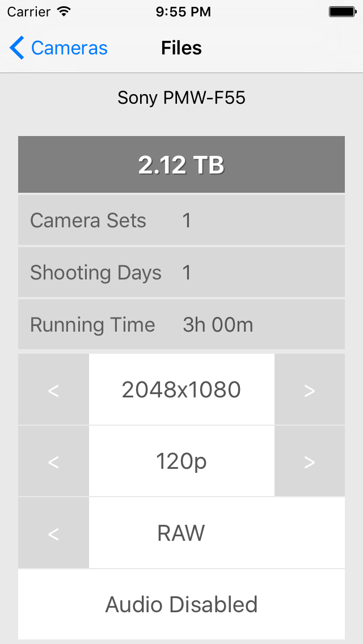
Task: Tap the Files title in the navigation bar
Action: (181, 48)
